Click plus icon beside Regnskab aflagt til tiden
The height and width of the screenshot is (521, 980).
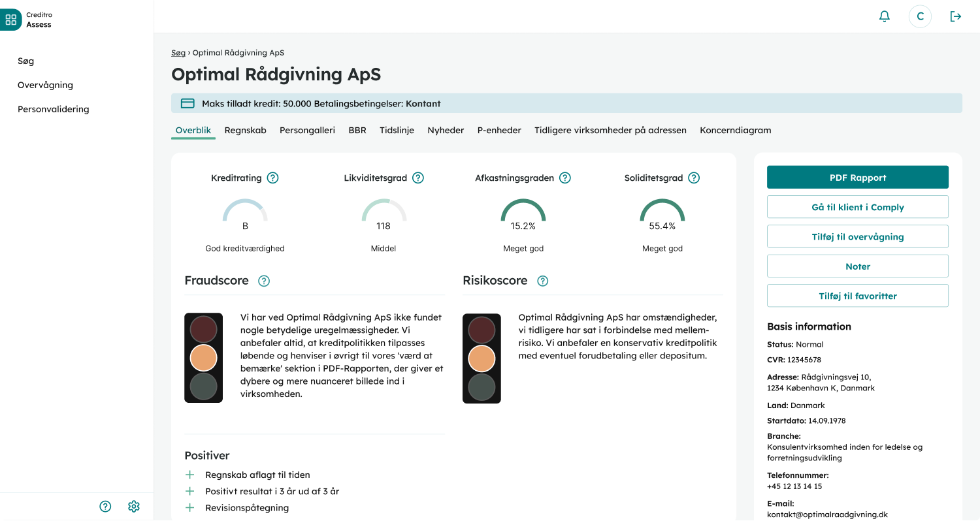[x=190, y=475]
